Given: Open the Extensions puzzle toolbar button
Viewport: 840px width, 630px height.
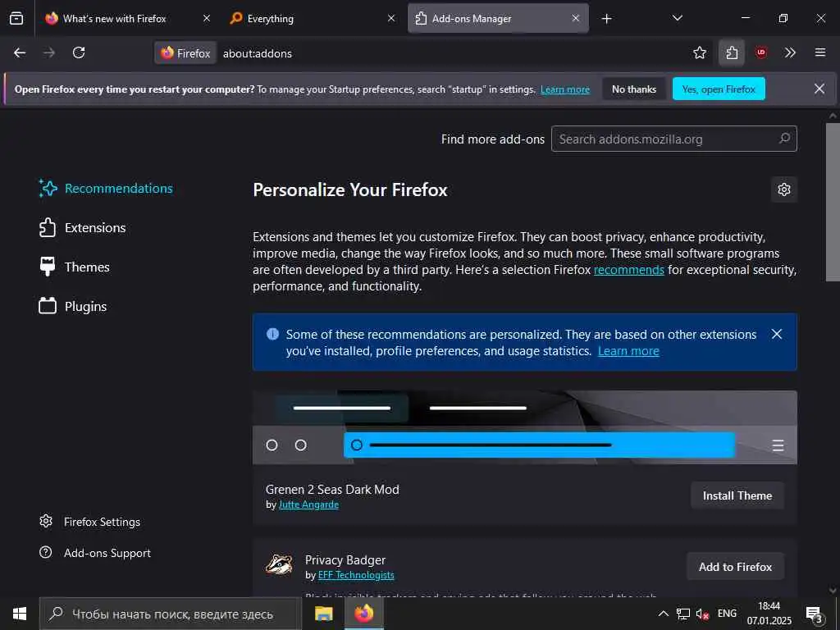Looking at the screenshot, I should [731, 52].
